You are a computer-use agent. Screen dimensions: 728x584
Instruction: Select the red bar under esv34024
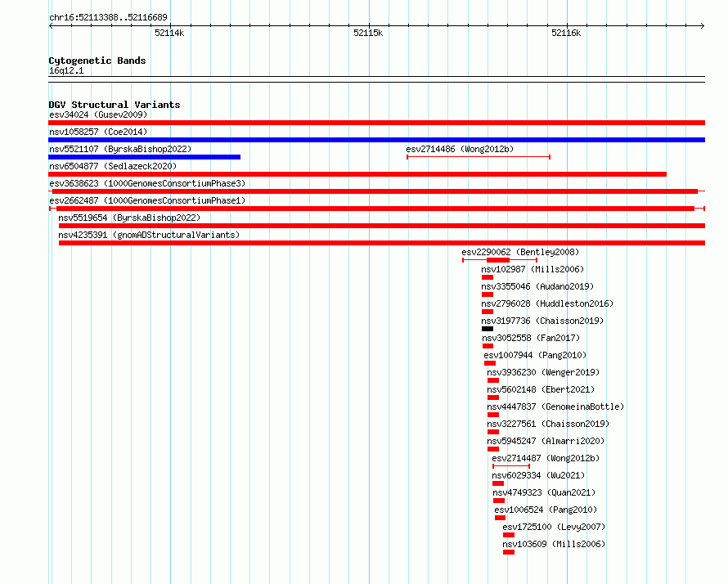click(x=376, y=123)
